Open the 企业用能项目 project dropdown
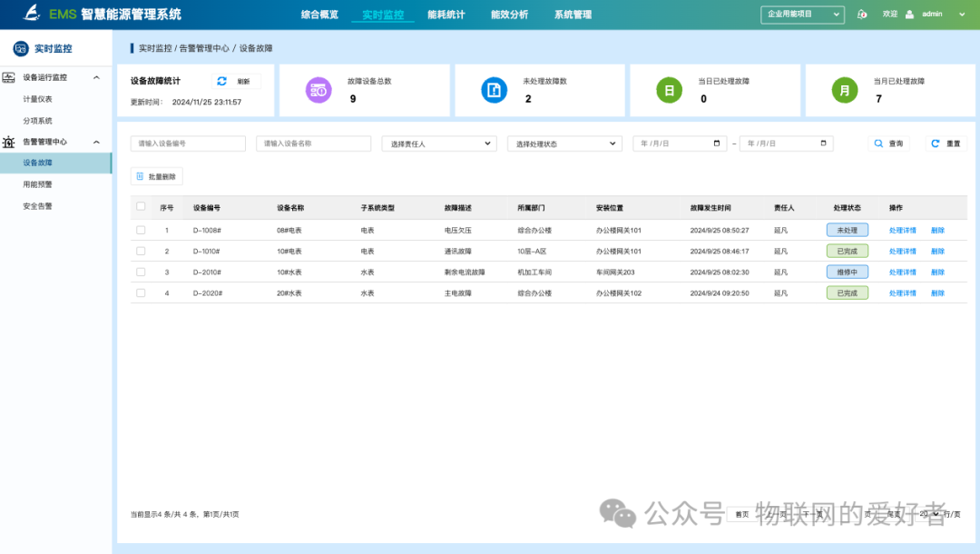The height and width of the screenshot is (554, 980). (802, 14)
